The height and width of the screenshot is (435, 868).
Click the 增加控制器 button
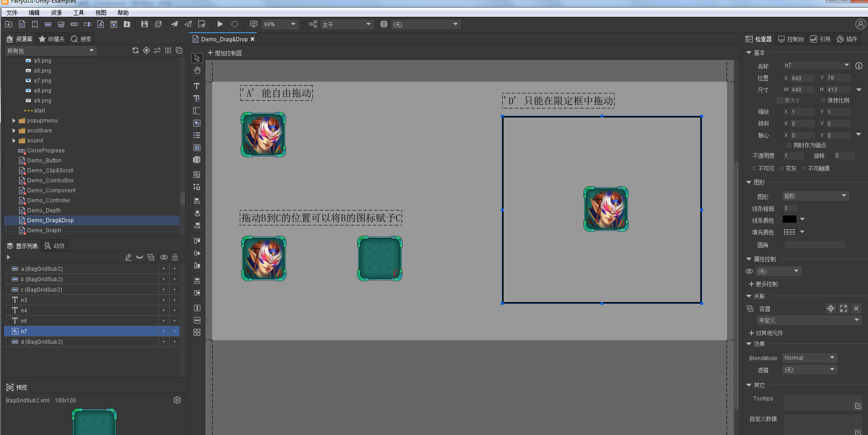point(224,53)
